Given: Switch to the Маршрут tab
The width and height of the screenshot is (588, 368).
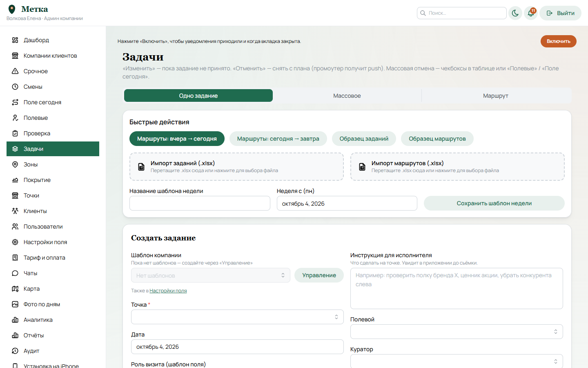Looking at the screenshot, I should point(496,96).
